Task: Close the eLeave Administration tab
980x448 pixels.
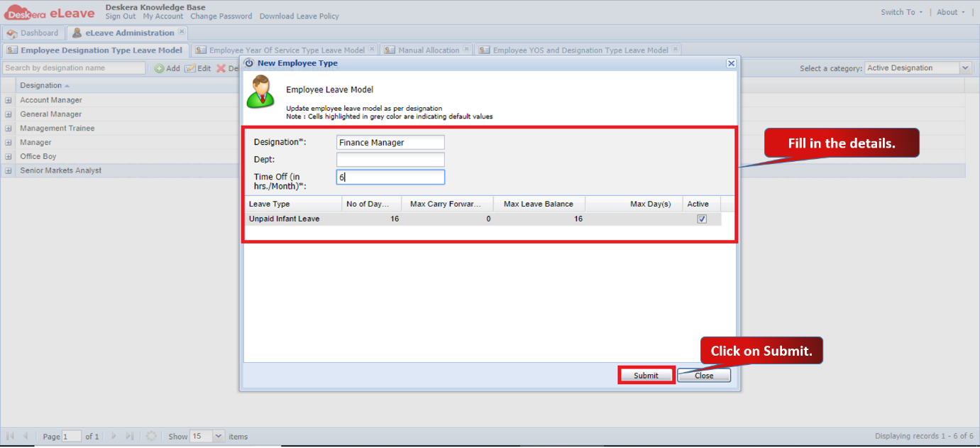Action: [x=182, y=32]
